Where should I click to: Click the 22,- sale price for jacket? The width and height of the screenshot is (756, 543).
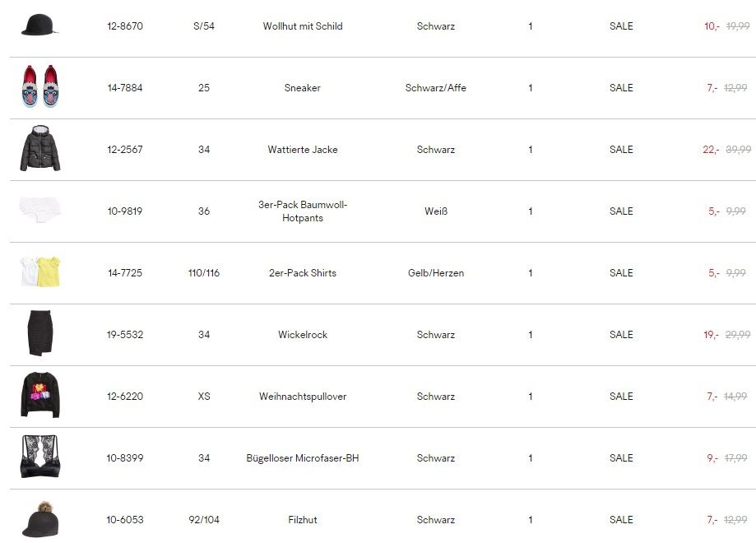[711, 150]
